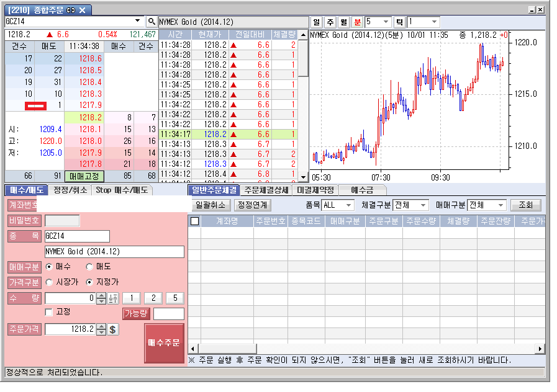Choose the 시장가 market price option
The height and width of the screenshot is (392, 557).
[50, 282]
